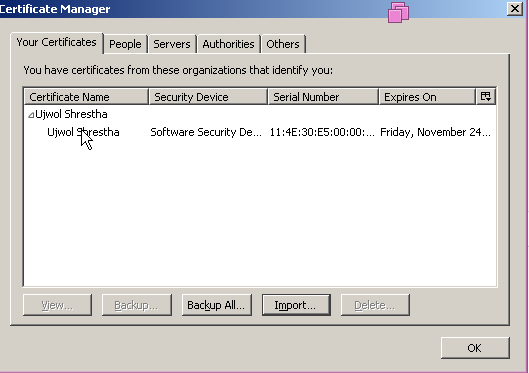Click the Backup All... button

[x=216, y=305]
